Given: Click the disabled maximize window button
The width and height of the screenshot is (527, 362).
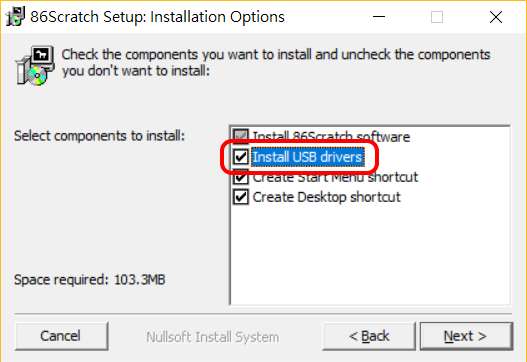Looking at the screenshot, I should [x=437, y=17].
